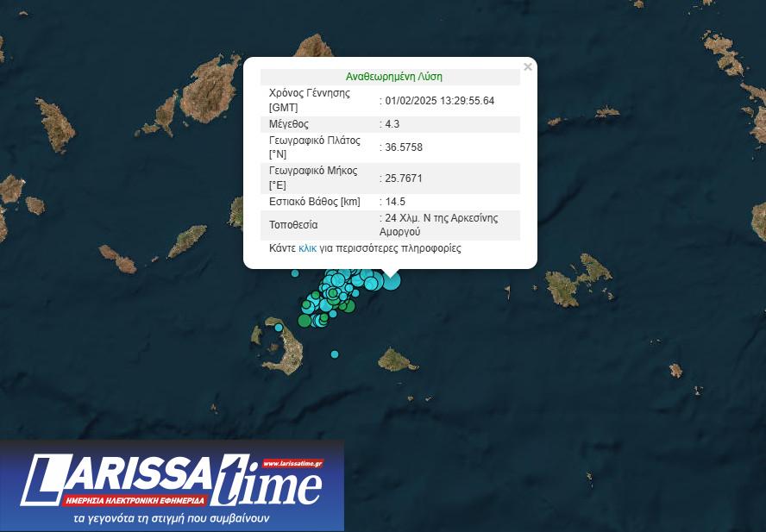This screenshot has height=532, width=766.
Task: Click the latitude value 36.5758
Action: pos(404,147)
